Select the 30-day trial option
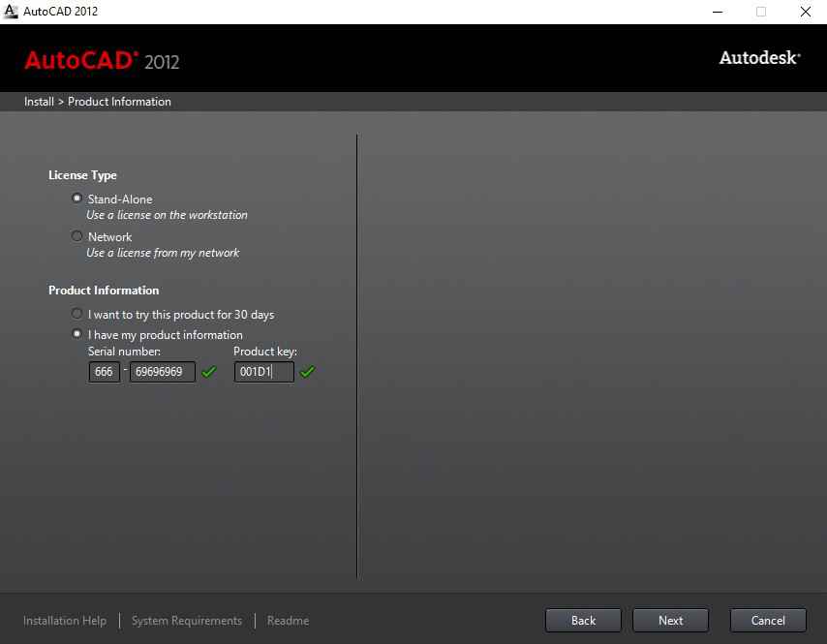The width and height of the screenshot is (827, 644). [x=77, y=315]
